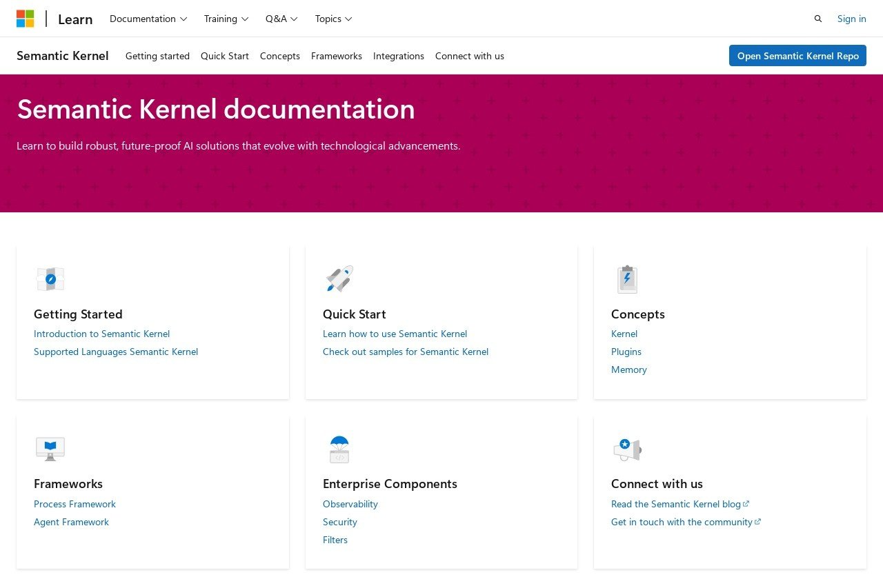Click the Concepts card heading

638,314
